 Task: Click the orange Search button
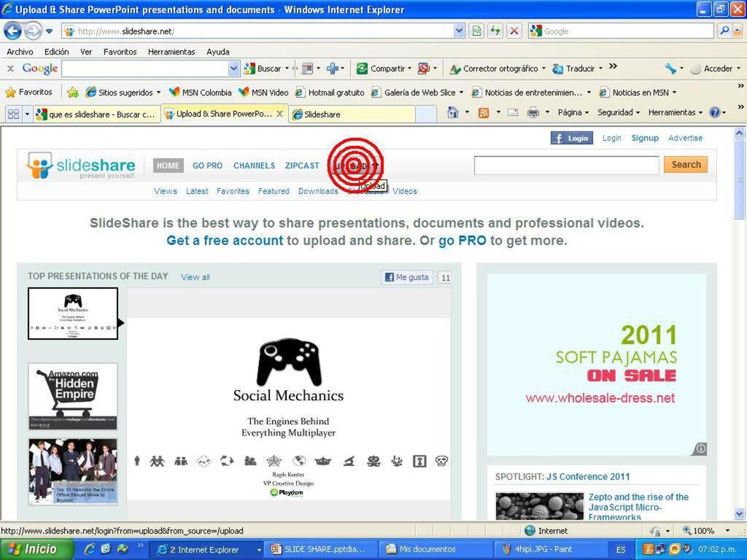click(x=686, y=165)
